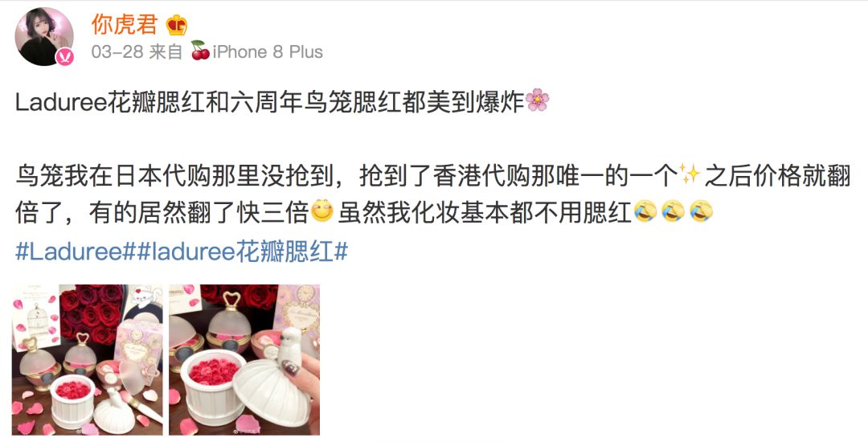Open the iPhone 8 Plus source link

coord(268,51)
